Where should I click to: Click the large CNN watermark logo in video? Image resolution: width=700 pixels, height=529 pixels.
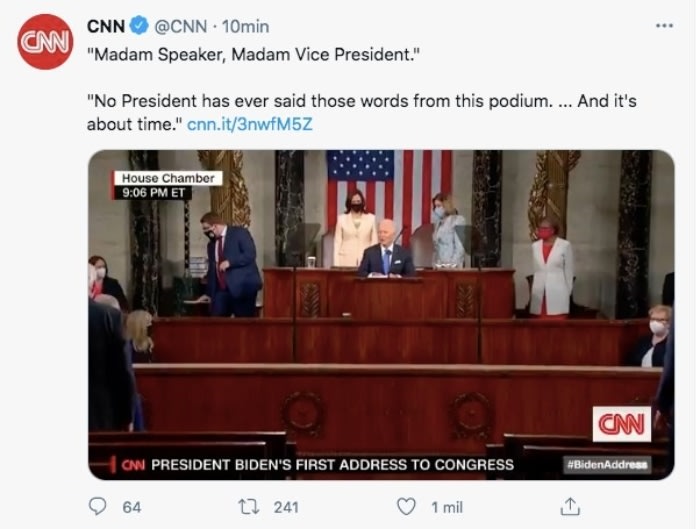point(620,423)
